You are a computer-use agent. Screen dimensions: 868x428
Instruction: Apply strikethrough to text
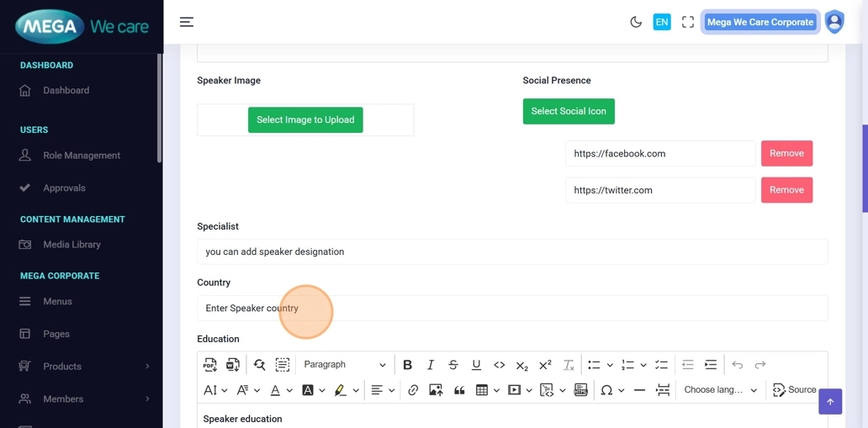453,365
